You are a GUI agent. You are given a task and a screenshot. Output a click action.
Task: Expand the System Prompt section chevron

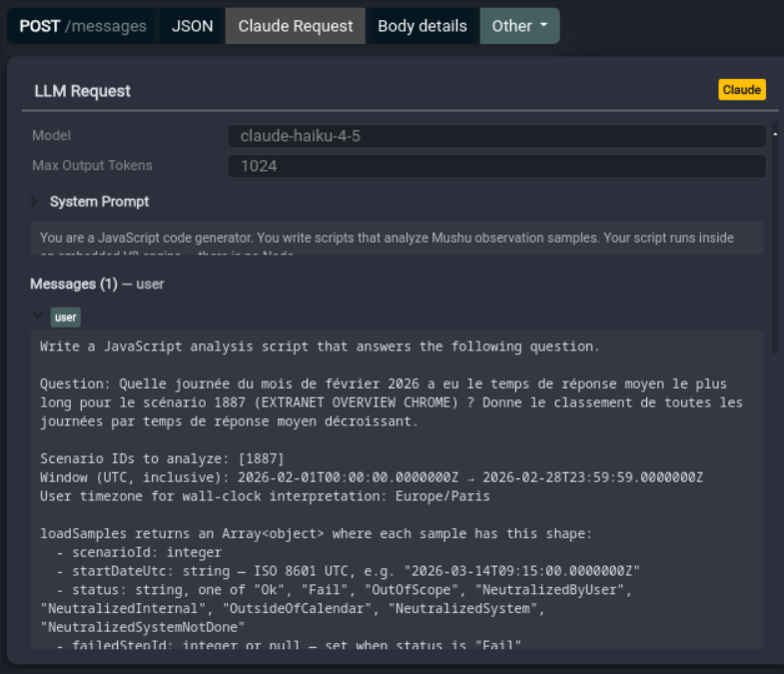click(34, 202)
